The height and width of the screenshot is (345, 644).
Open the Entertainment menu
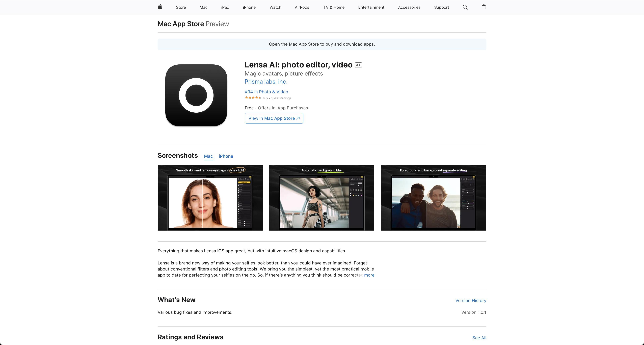pyautogui.click(x=371, y=7)
